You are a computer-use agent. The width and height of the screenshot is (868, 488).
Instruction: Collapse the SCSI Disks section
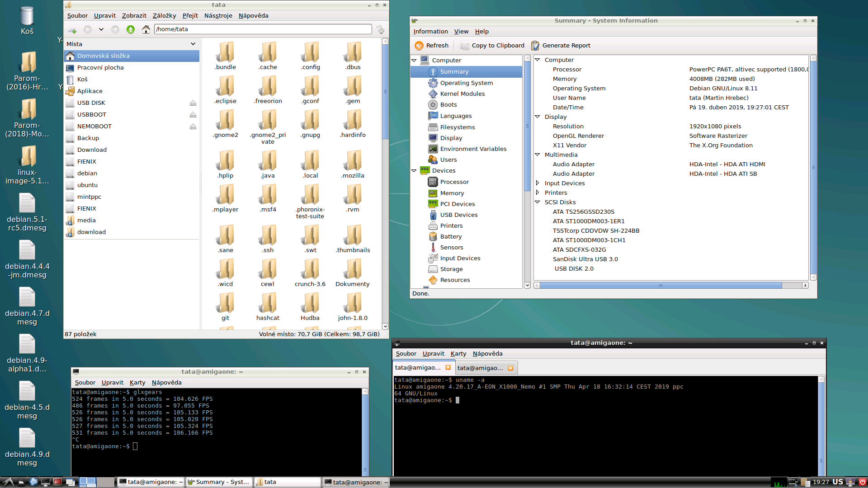coord(538,202)
